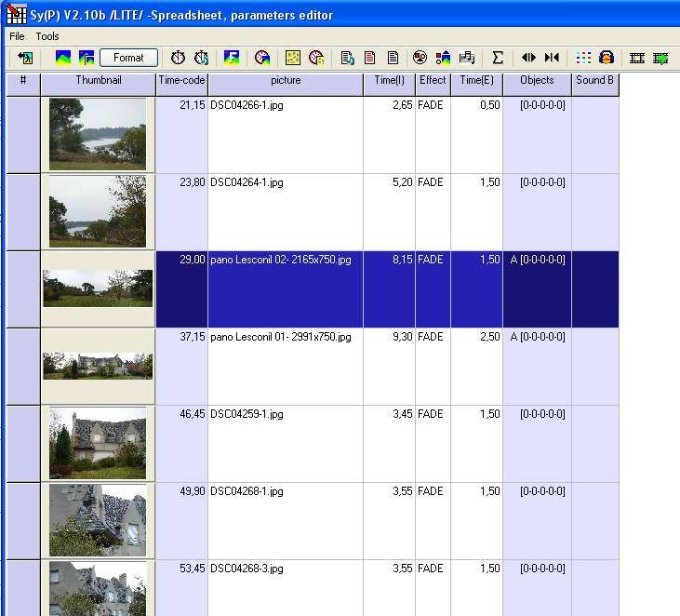Click the Format button

pos(128,58)
